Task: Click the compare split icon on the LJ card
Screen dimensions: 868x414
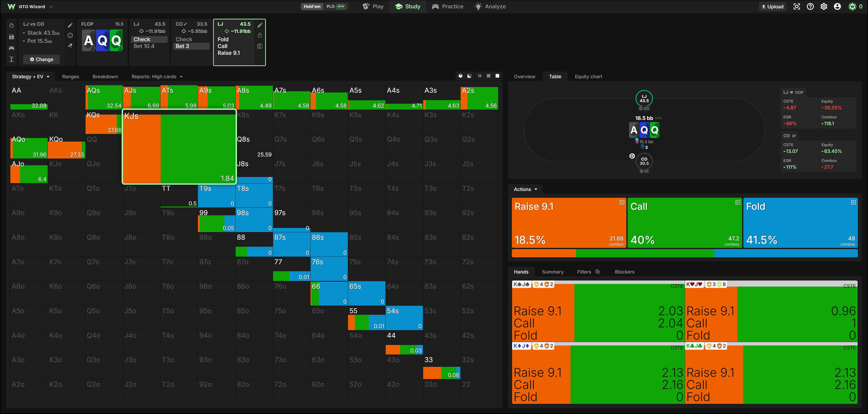Action: tap(260, 46)
